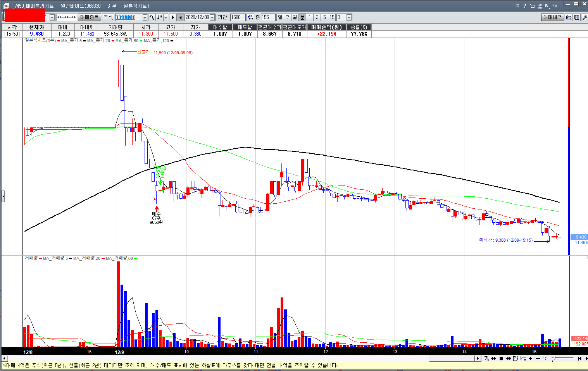This screenshot has height=371, width=588.
Task: Click the 매수 87주 9850원 buy marker
Action: [156, 215]
